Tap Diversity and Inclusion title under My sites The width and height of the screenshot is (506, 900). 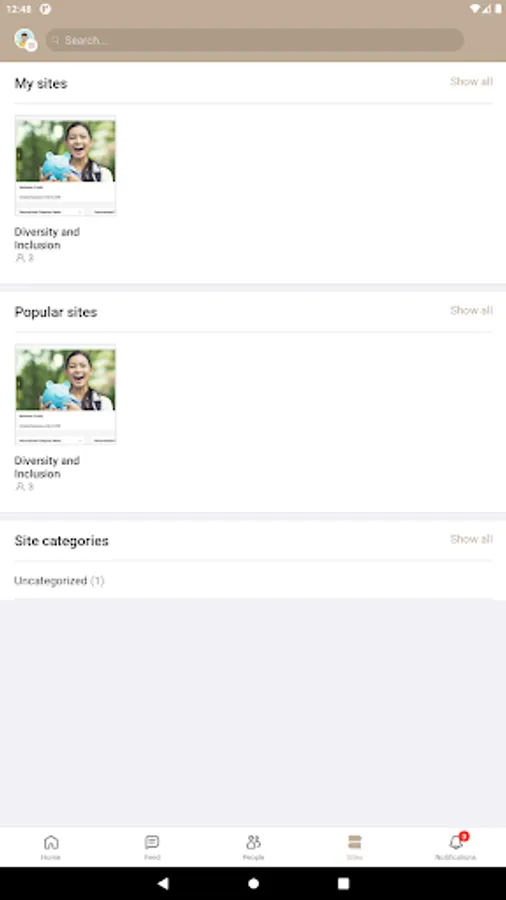(47, 238)
